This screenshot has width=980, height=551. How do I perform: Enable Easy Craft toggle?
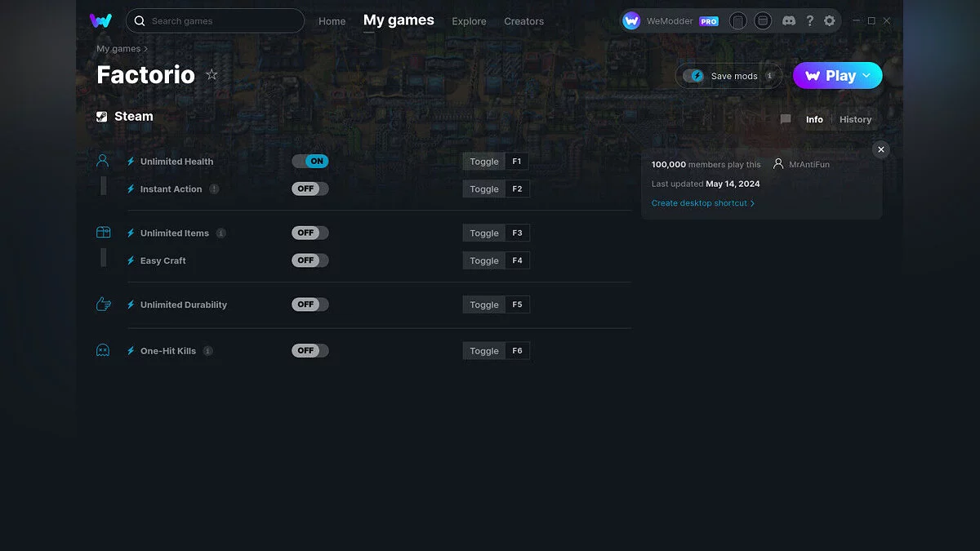310,260
